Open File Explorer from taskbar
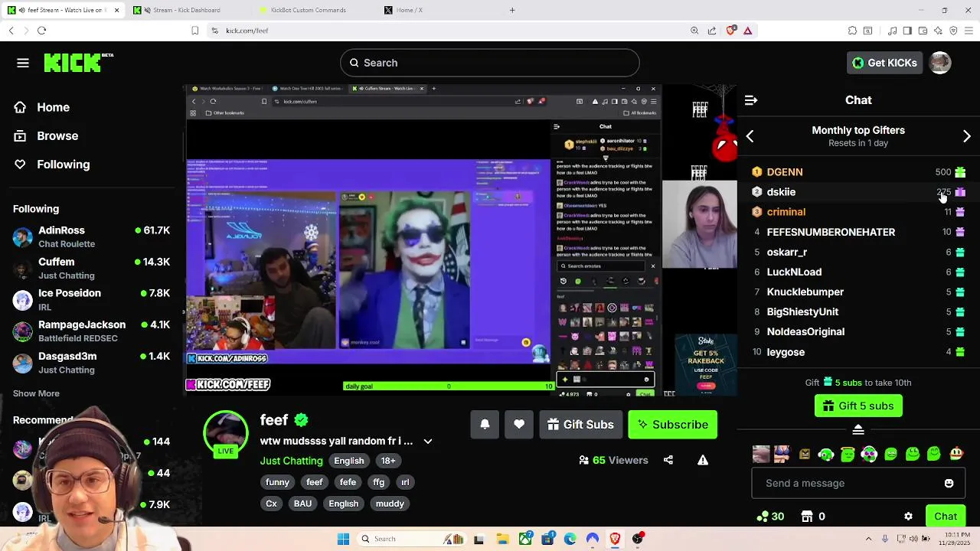 502,539
